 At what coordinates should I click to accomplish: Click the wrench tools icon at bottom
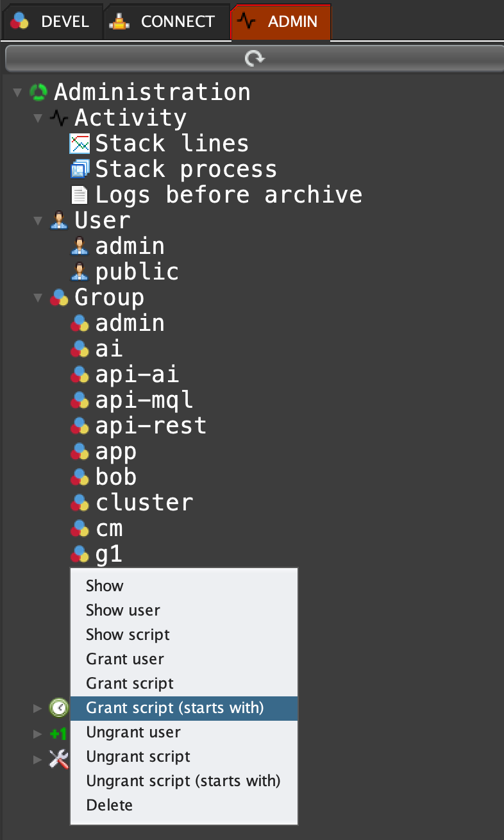pyautogui.click(x=59, y=759)
